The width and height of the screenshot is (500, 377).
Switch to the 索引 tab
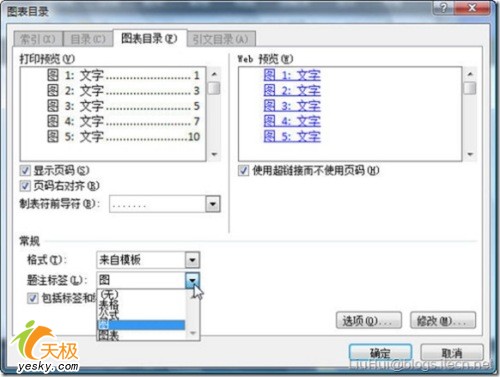tap(38, 40)
